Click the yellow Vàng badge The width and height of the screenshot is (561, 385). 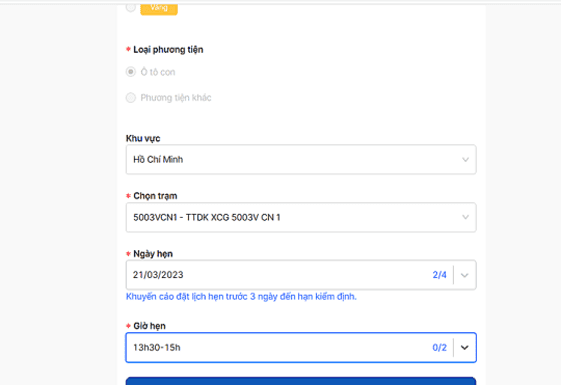click(159, 8)
